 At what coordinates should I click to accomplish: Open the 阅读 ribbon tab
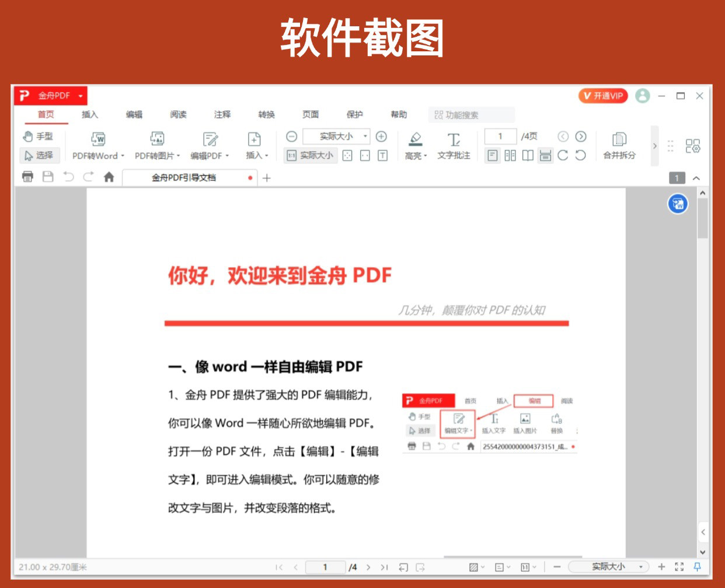(178, 114)
